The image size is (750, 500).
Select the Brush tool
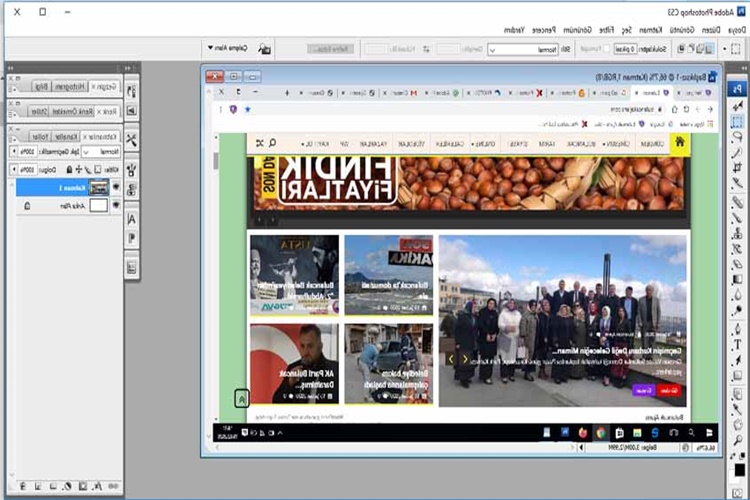pos(737,218)
